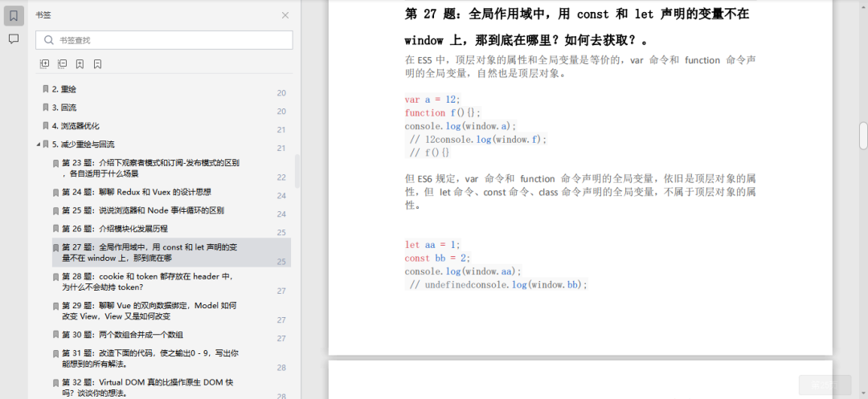868x399 pixels.
Task: Click the bookmark panel vertical scrollbar thumb
Action: 297,171
